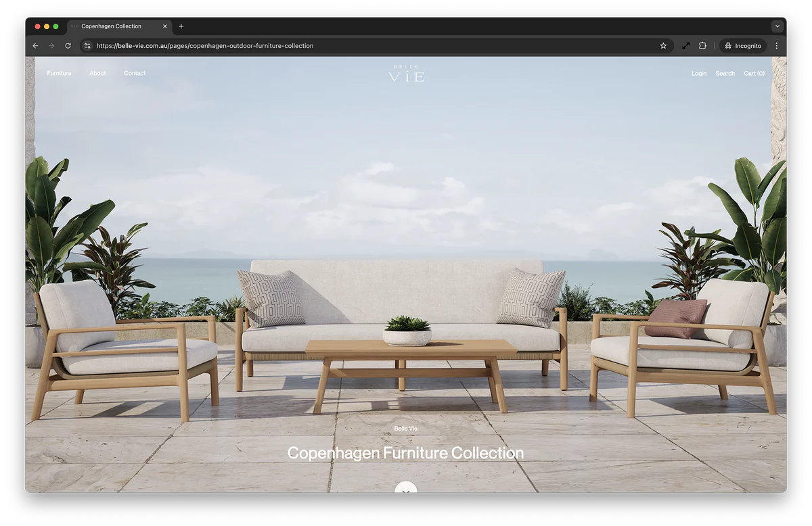Go back to the previous page

click(36, 46)
